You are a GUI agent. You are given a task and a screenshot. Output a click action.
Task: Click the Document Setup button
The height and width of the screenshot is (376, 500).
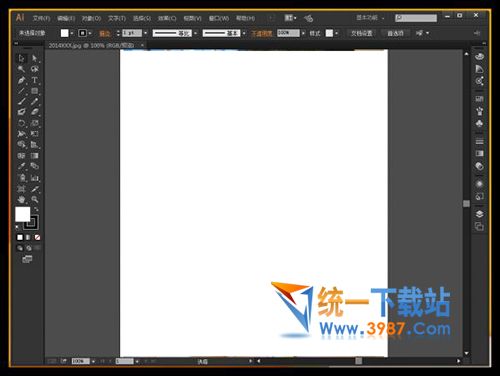[361, 33]
